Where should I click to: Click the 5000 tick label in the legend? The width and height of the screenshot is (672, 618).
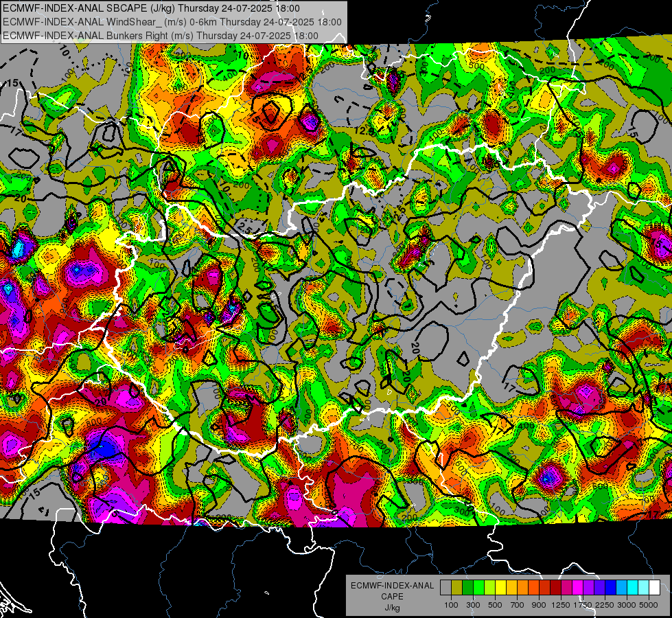tap(649, 605)
